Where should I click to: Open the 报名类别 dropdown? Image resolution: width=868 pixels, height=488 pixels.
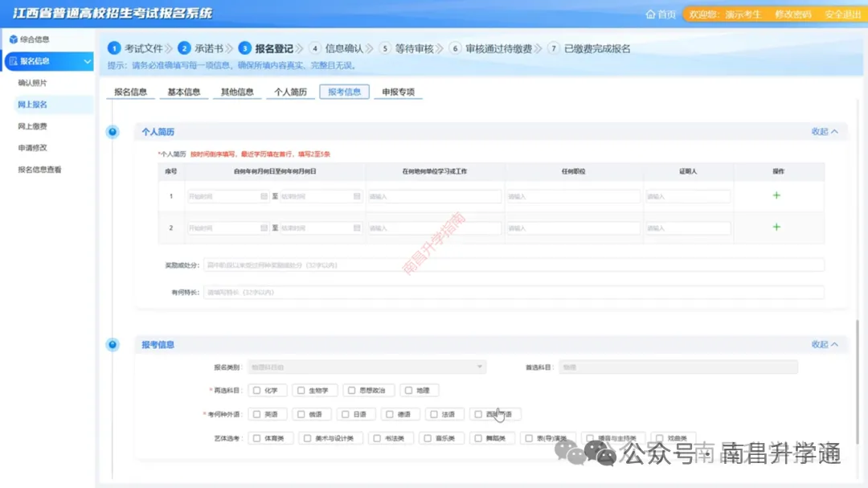pyautogui.click(x=367, y=367)
